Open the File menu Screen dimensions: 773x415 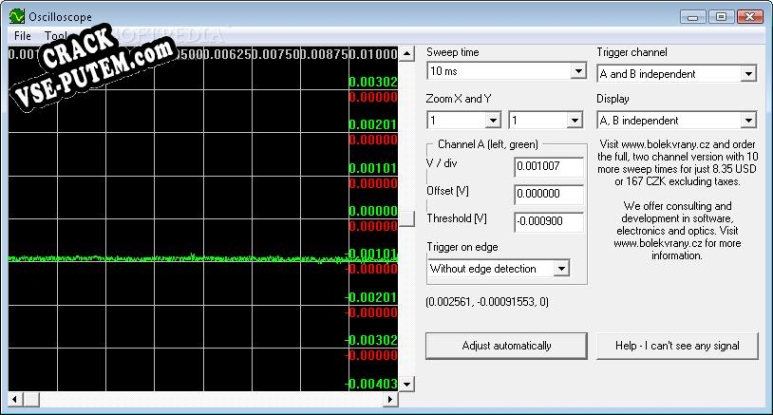23,36
